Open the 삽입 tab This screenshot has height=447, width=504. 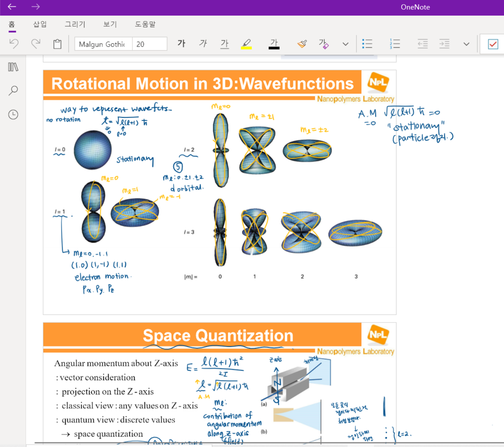tap(40, 24)
